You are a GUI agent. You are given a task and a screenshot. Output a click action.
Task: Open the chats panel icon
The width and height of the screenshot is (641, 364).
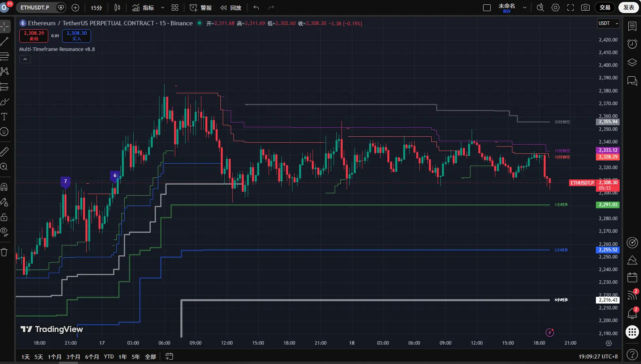pos(632,81)
